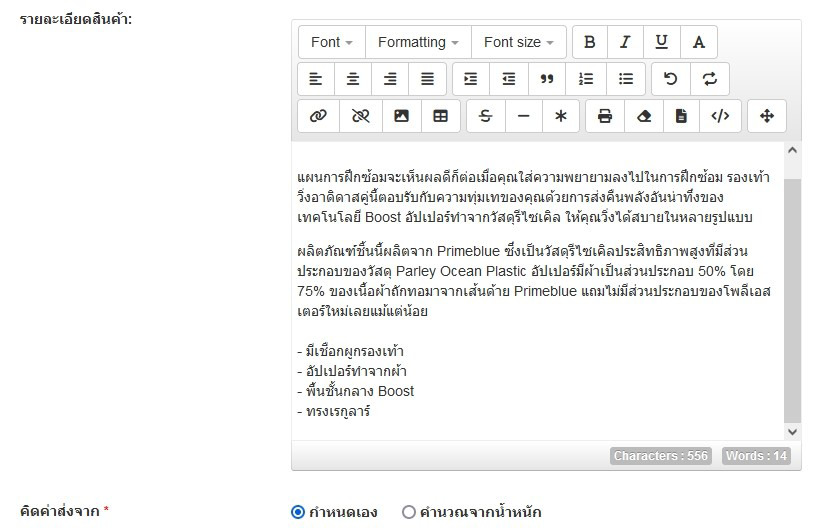Insert a table in the editor
830x530 pixels.
pos(440,116)
